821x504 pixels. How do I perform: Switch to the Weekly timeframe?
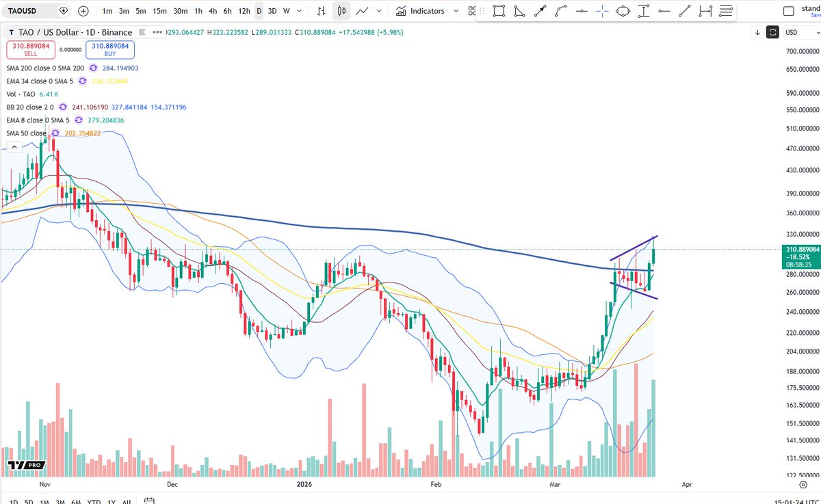[287, 11]
